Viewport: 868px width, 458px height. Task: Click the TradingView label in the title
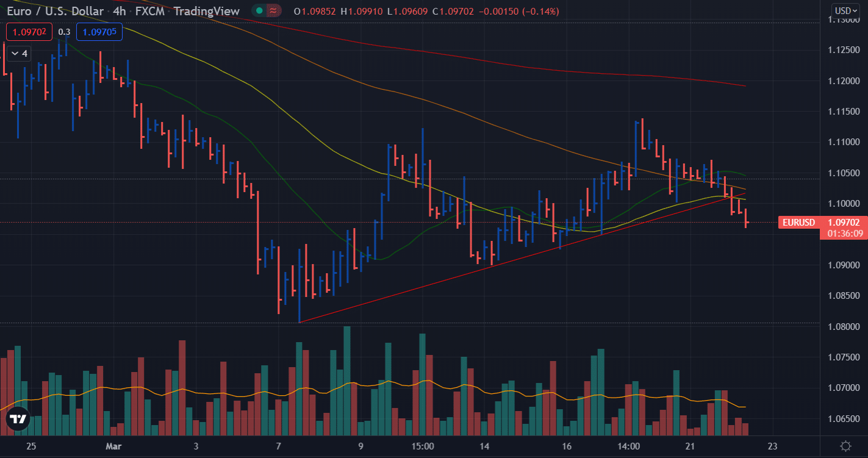tap(206, 11)
